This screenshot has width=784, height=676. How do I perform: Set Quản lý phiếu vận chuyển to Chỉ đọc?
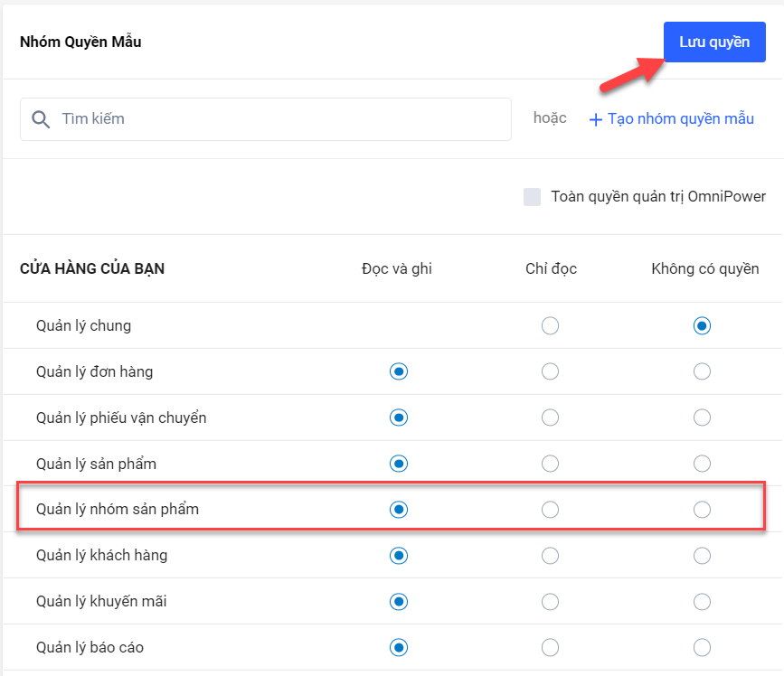(550, 418)
